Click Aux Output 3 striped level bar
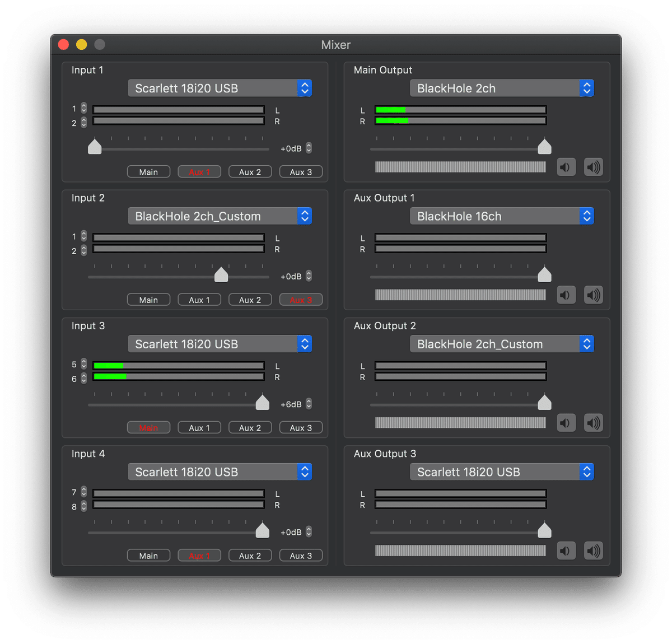 click(460, 551)
